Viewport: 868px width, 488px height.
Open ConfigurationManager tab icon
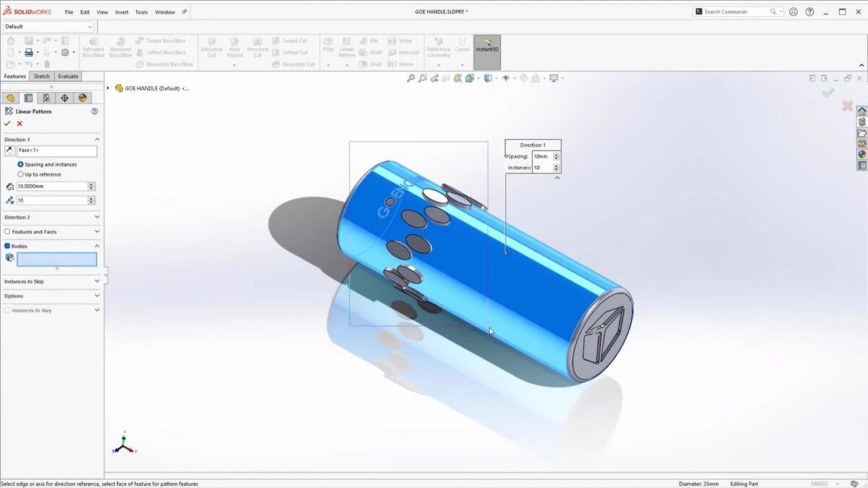pos(46,98)
